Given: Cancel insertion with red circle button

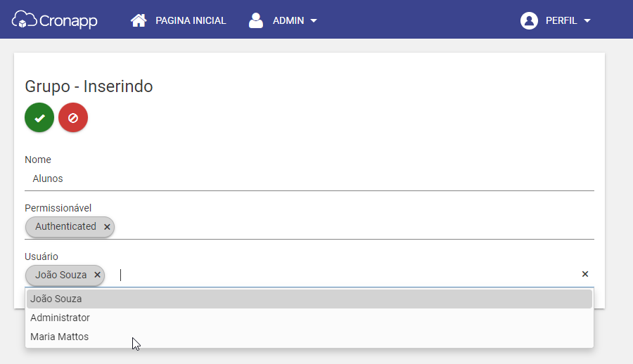Looking at the screenshot, I should point(73,117).
